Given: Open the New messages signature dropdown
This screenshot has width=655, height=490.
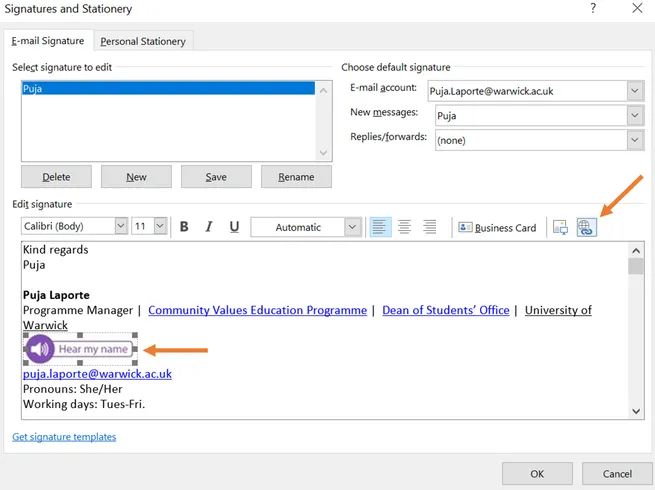Looking at the screenshot, I should [635, 115].
